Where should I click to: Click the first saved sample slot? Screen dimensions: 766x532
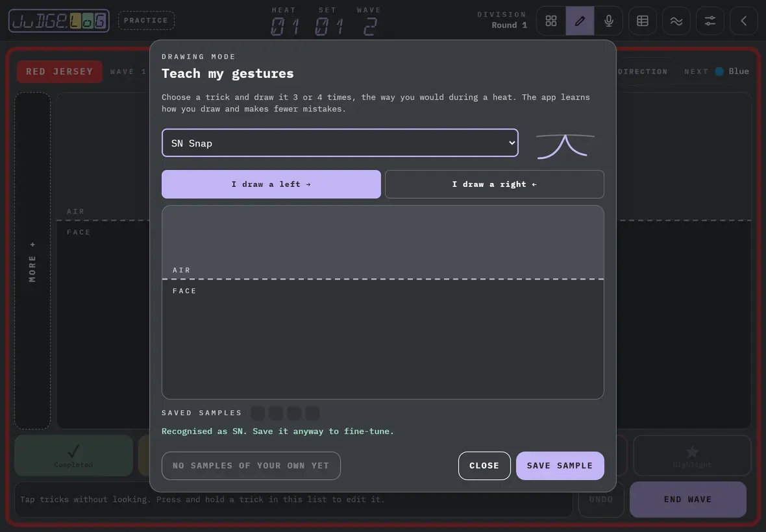click(x=258, y=413)
